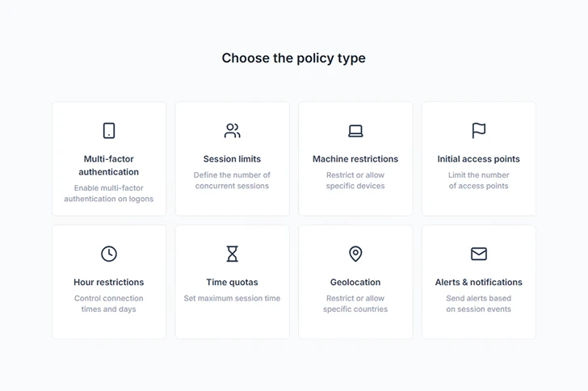Click the hourglass icon for Time quotas

coord(232,254)
